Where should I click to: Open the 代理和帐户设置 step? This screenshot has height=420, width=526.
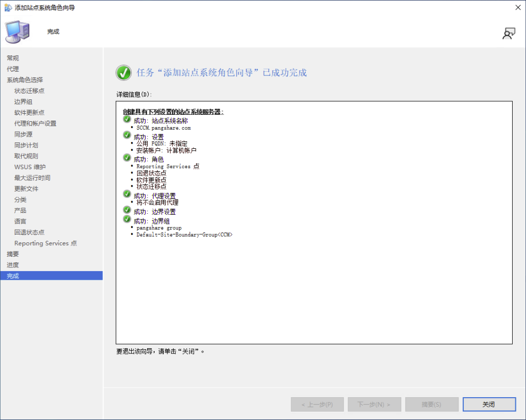tap(35, 123)
